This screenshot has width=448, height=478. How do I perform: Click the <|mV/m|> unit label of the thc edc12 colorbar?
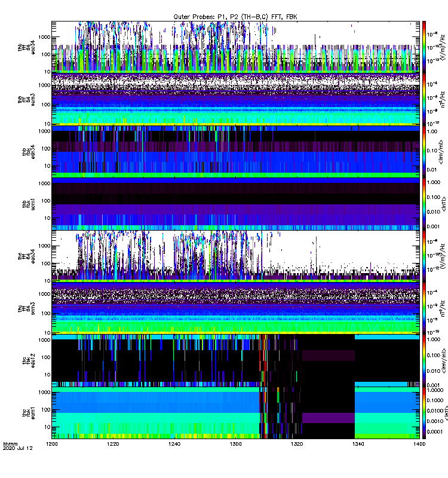point(444,361)
